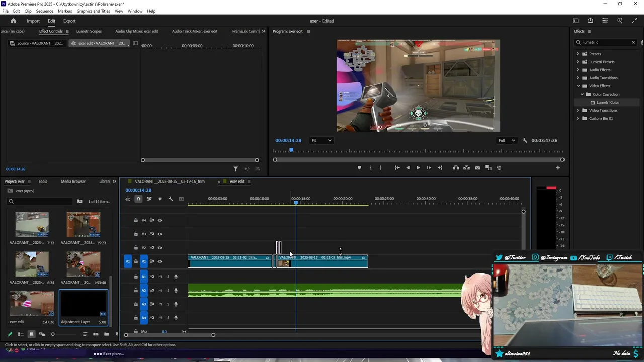The image size is (644, 362).
Task: Expand the Audio Effects folder
Action: pyautogui.click(x=578, y=70)
